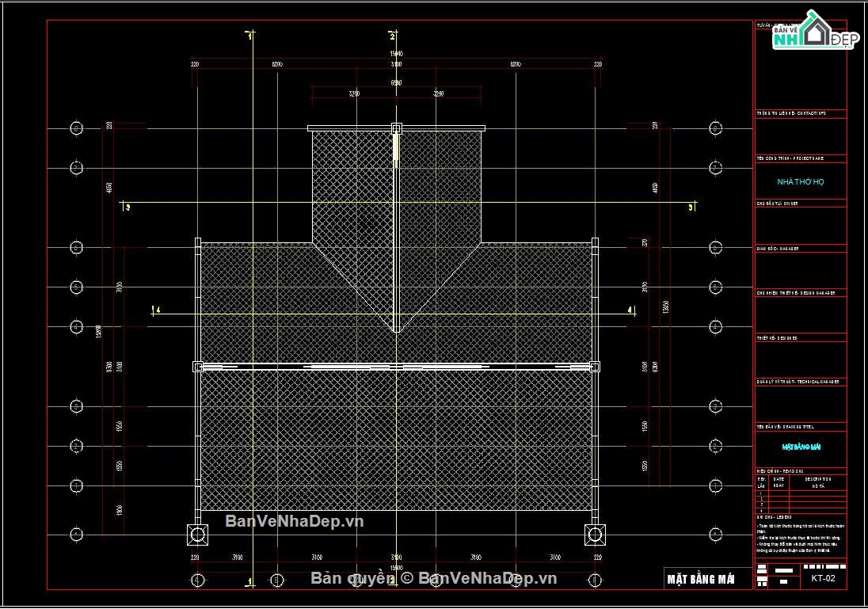Click the NHÀ THỜ HỌ project name
The height and width of the screenshot is (609, 868).
pos(801,181)
